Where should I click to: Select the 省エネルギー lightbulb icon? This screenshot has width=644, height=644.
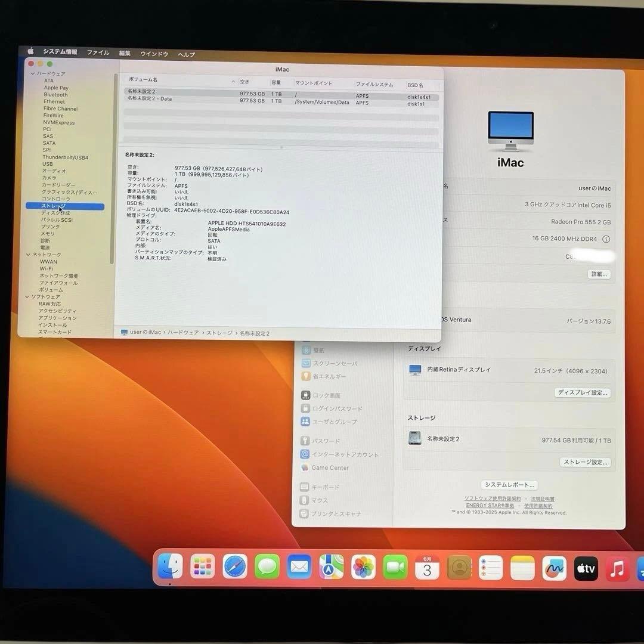(306, 376)
